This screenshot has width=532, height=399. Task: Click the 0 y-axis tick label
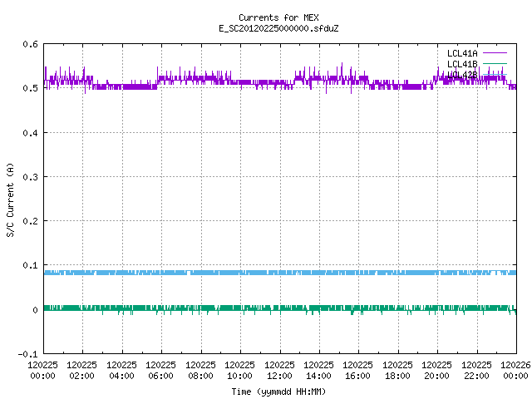click(x=35, y=310)
